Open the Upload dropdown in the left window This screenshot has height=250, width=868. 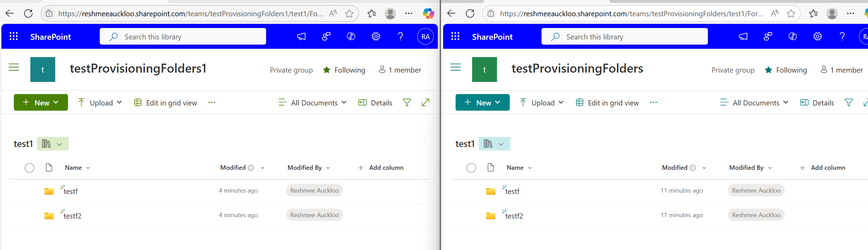(100, 103)
